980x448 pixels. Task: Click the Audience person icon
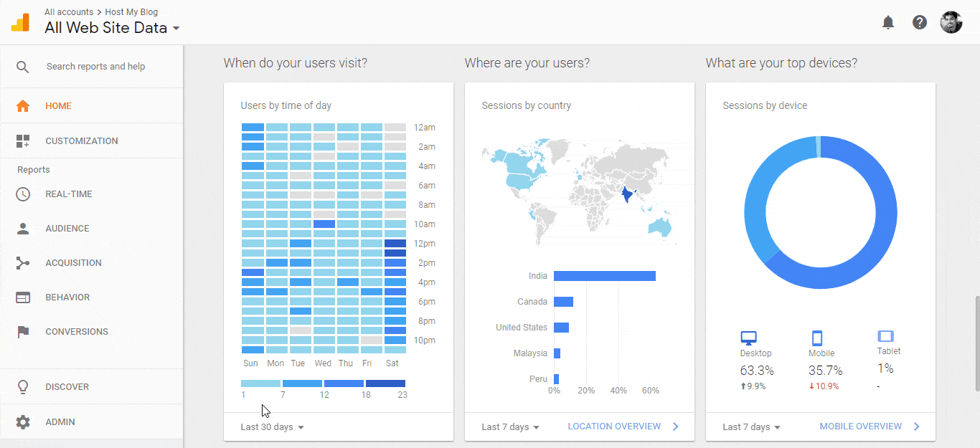click(23, 229)
